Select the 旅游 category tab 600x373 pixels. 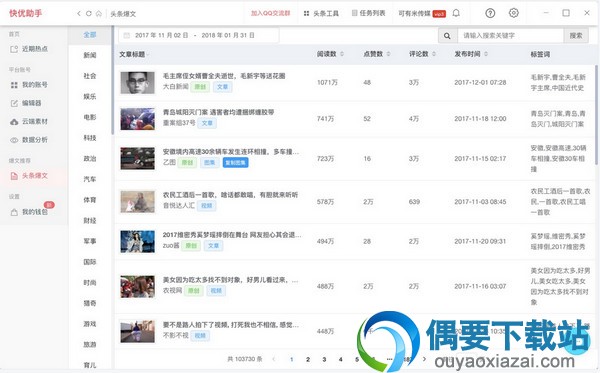pos(90,345)
